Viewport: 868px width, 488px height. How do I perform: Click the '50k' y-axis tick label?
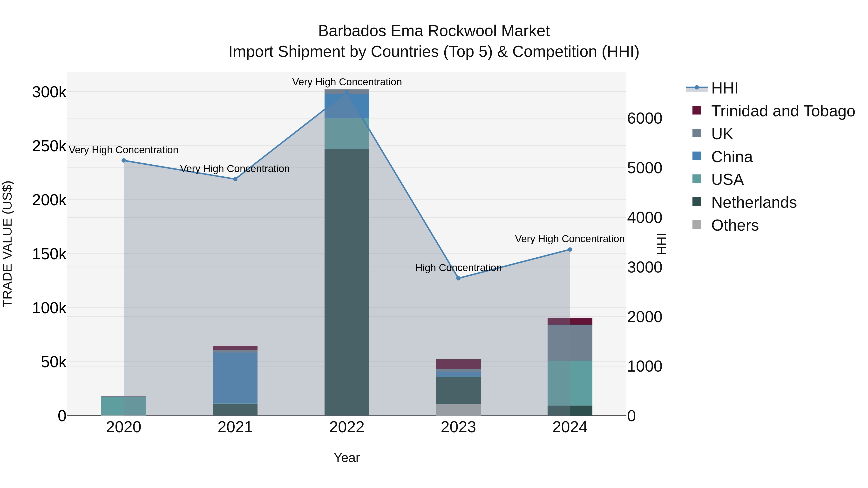(54, 362)
